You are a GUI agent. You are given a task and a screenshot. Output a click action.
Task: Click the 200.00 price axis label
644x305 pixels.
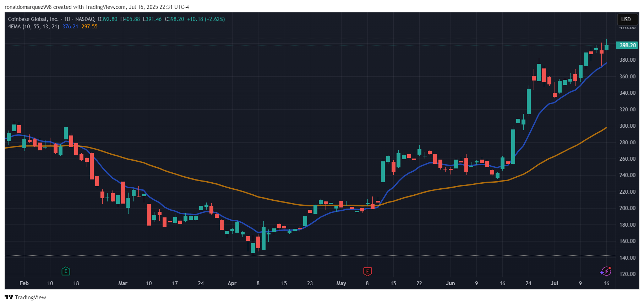(627, 208)
